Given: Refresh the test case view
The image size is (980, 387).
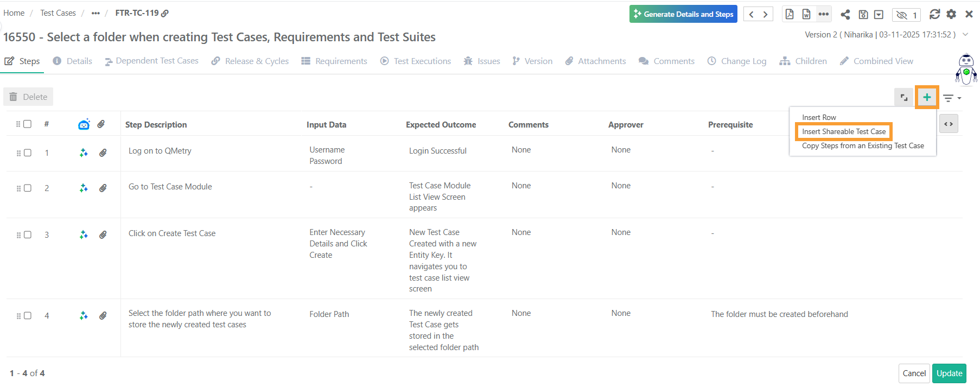Looking at the screenshot, I should (934, 14).
